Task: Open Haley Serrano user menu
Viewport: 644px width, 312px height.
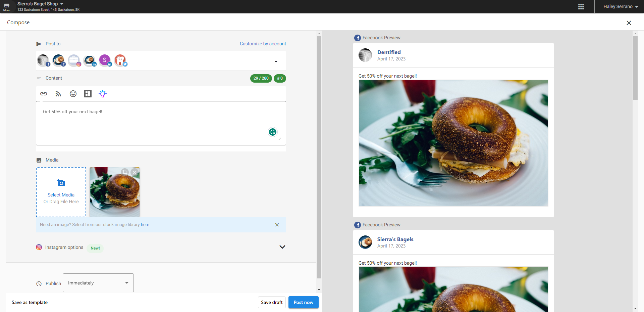Action: pyautogui.click(x=621, y=6)
